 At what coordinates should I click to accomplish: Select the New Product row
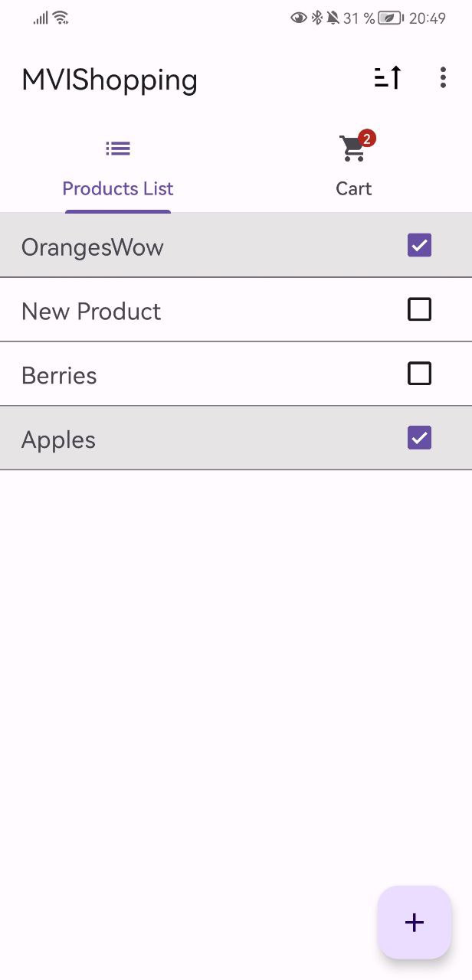coord(153,309)
